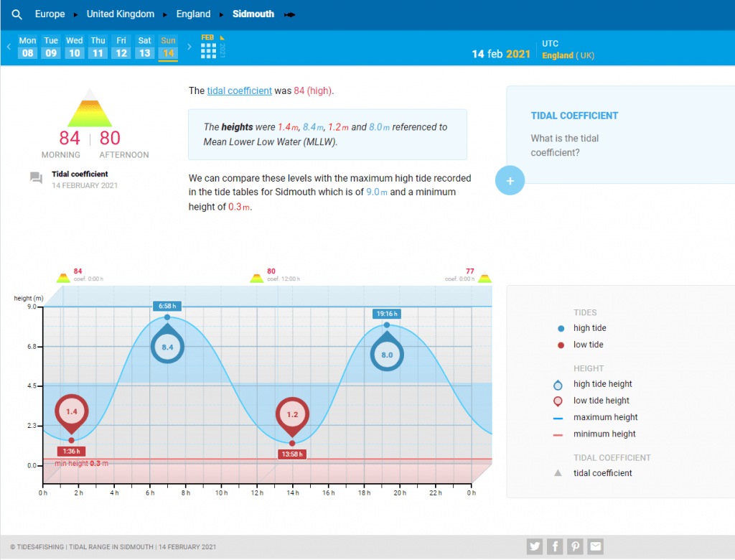Screen dimensions: 735x560
Task: Click the tidal coefficient comment bubble icon
Action: (36, 178)
